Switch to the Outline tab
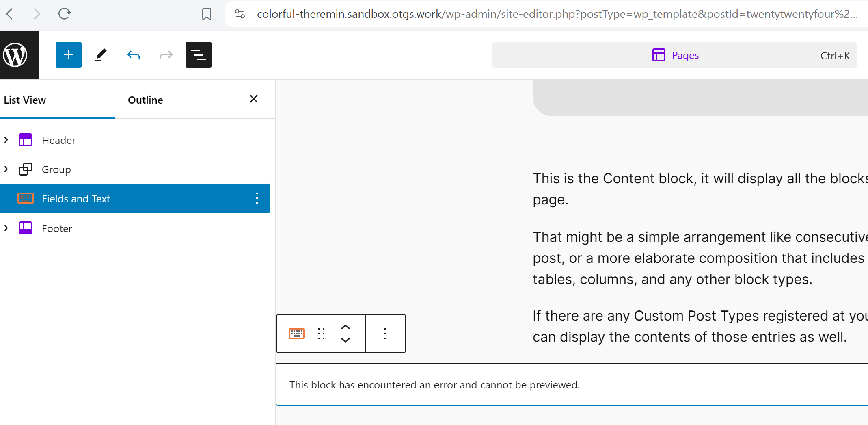Image resolution: width=868 pixels, height=425 pixels. tap(145, 100)
